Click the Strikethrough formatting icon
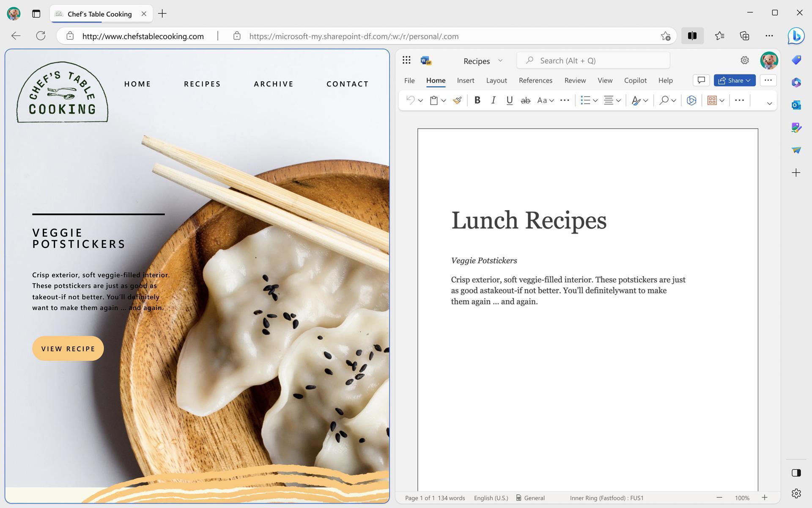Image resolution: width=812 pixels, height=508 pixels. click(x=526, y=100)
